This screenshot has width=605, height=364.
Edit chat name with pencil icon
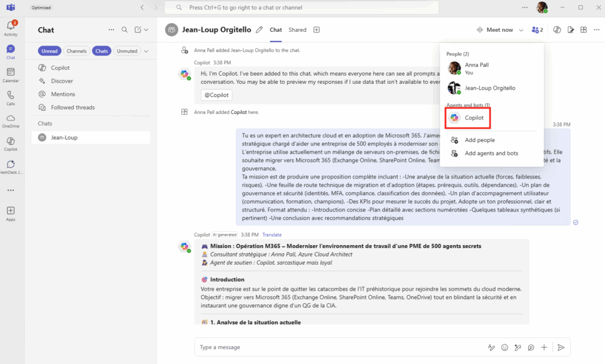[258, 30]
